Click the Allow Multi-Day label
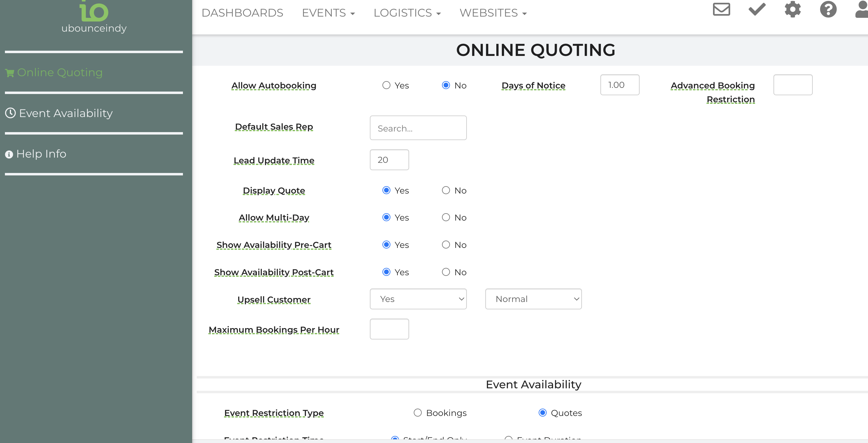The image size is (868, 443). pos(274,218)
